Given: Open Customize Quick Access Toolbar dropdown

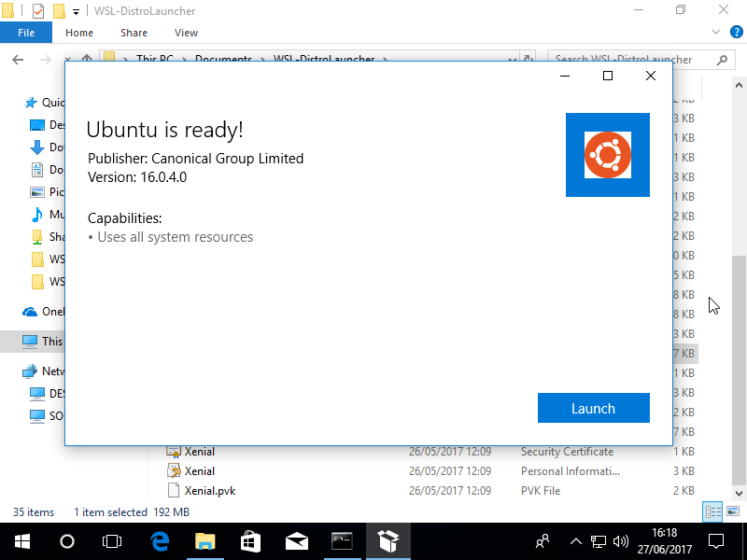Looking at the screenshot, I should 76,11.
